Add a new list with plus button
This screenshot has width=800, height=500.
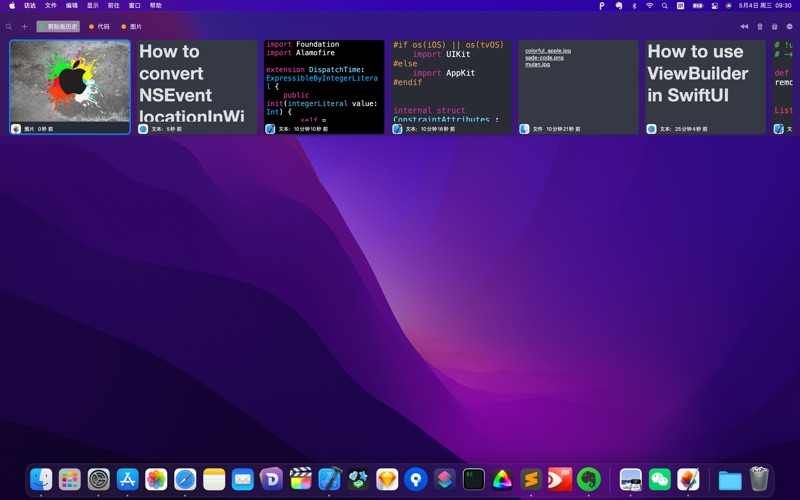pyautogui.click(x=25, y=27)
